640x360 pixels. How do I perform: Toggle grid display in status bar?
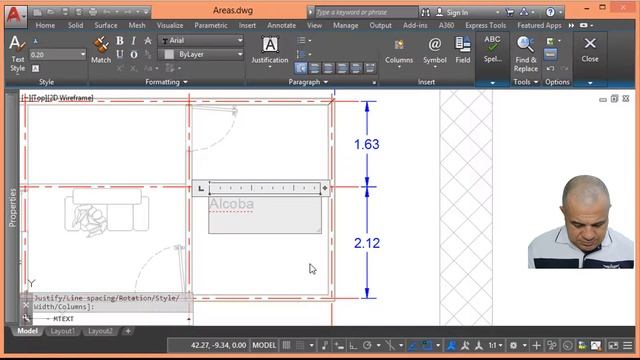(287, 346)
